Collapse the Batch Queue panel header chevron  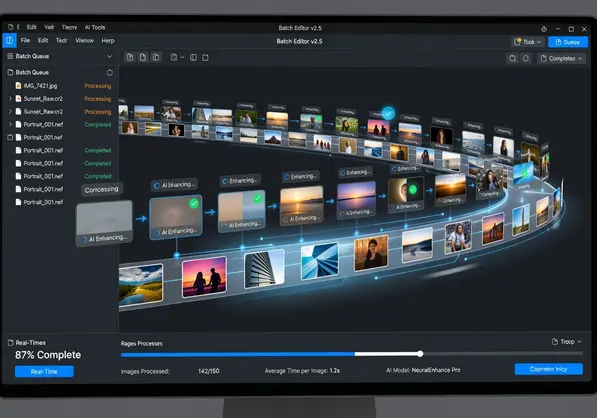tap(110, 56)
